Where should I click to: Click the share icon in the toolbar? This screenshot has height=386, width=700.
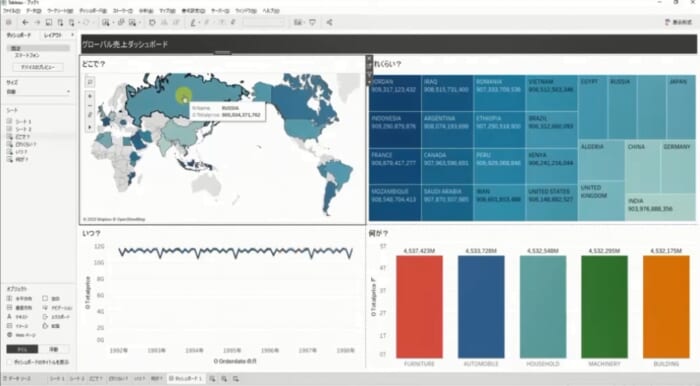pos(329,22)
